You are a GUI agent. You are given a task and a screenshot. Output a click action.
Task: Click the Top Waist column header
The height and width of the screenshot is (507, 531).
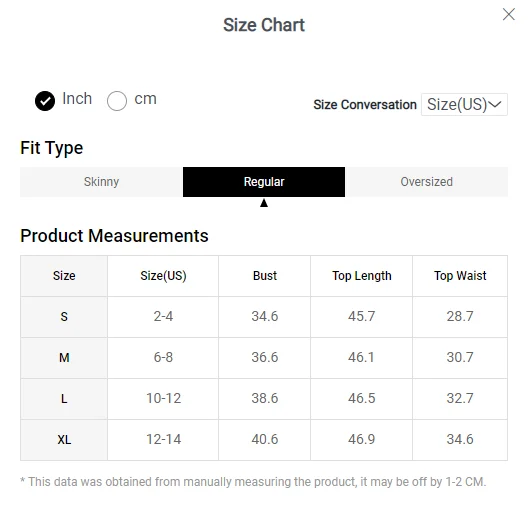460,276
